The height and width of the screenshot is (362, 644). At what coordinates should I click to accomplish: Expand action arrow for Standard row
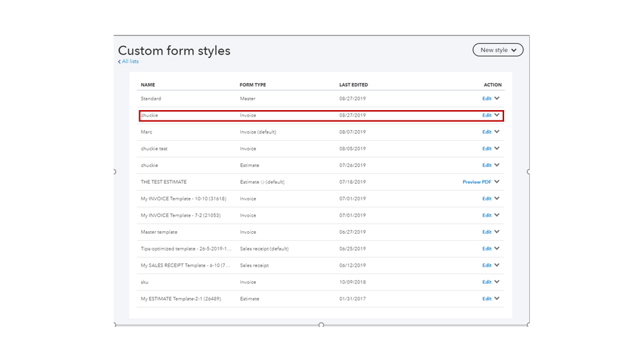(x=497, y=99)
